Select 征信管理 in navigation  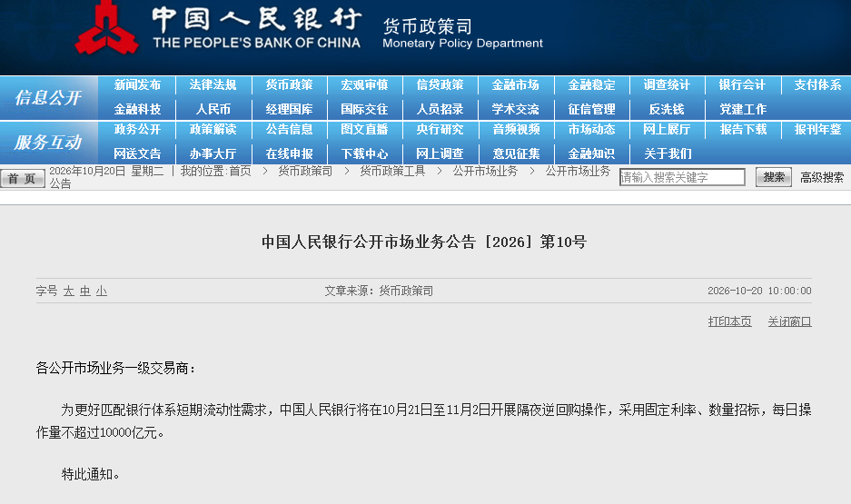pos(591,109)
